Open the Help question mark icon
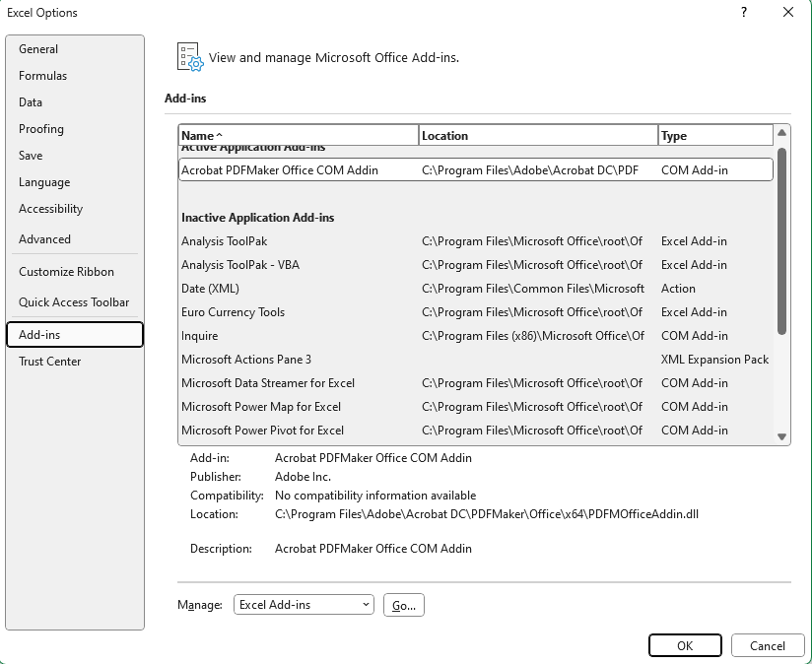This screenshot has height=664, width=812. [742, 13]
